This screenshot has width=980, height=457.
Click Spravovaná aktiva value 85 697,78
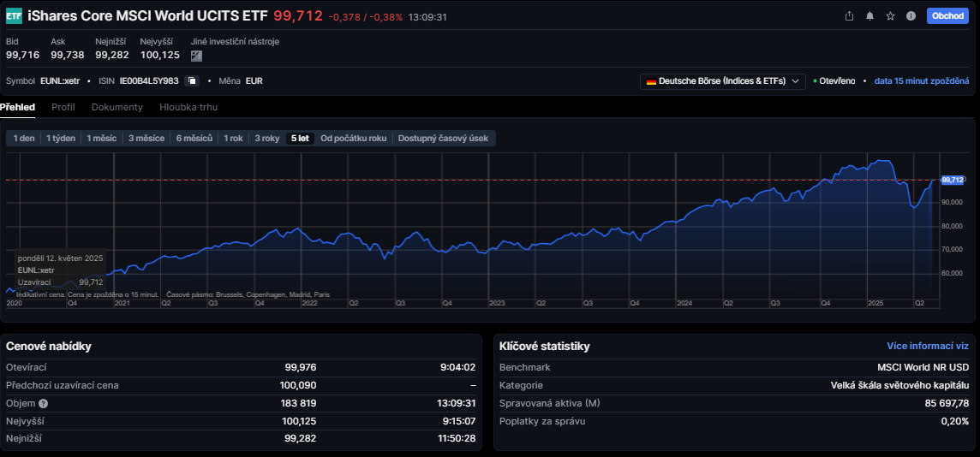(x=947, y=403)
